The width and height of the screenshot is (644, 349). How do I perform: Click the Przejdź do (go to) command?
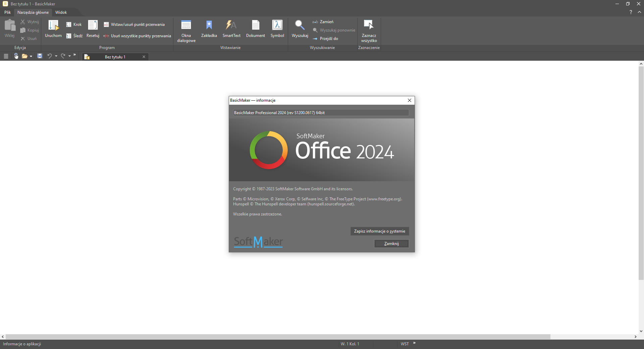pyautogui.click(x=325, y=39)
